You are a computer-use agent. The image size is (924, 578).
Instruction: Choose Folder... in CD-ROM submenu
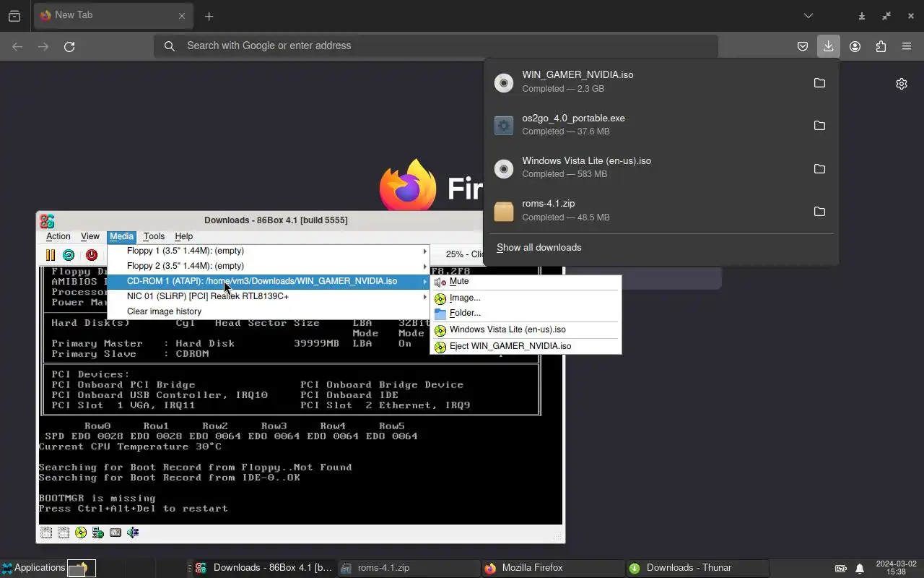click(x=526, y=313)
